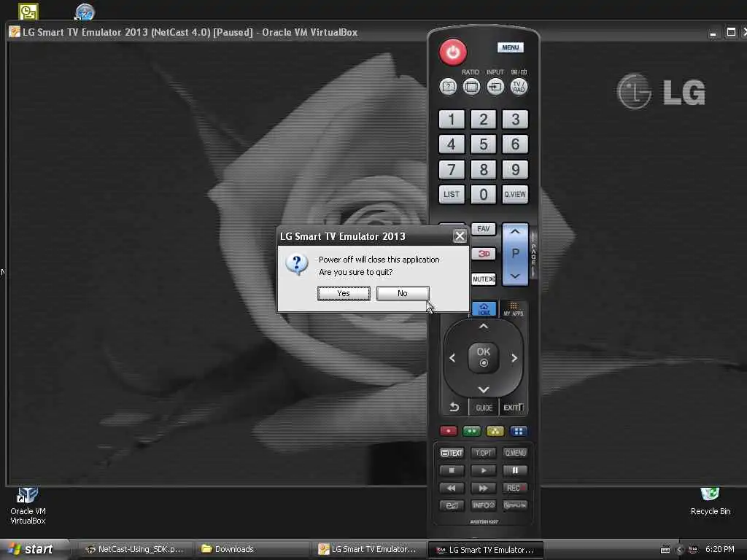Click the RATIO button on remote
The width and height of the screenshot is (747, 560).
click(x=472, y=87)
